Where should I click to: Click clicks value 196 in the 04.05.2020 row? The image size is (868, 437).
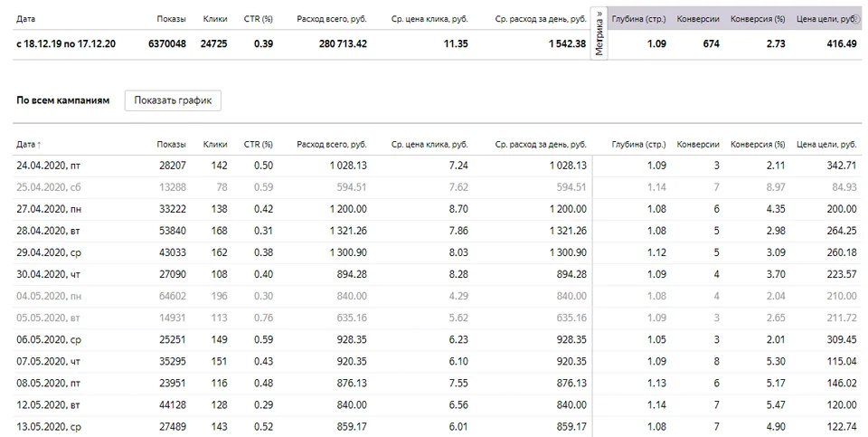click(x=219, y=296)
